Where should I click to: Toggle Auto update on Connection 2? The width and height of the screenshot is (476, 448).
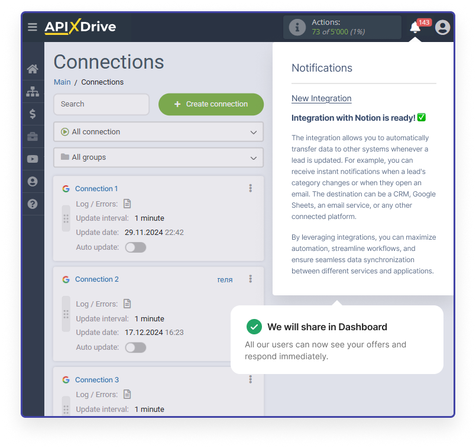pos(135,347)
